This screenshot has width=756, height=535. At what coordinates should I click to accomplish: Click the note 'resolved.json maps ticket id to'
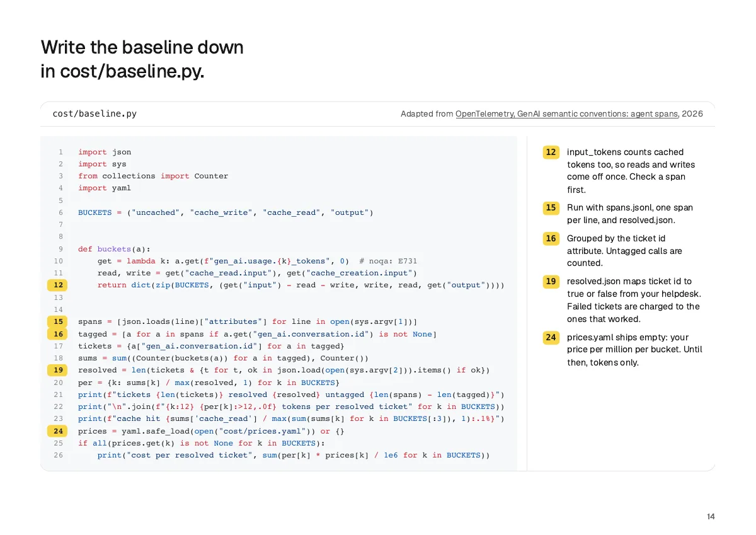coord(634,300)
